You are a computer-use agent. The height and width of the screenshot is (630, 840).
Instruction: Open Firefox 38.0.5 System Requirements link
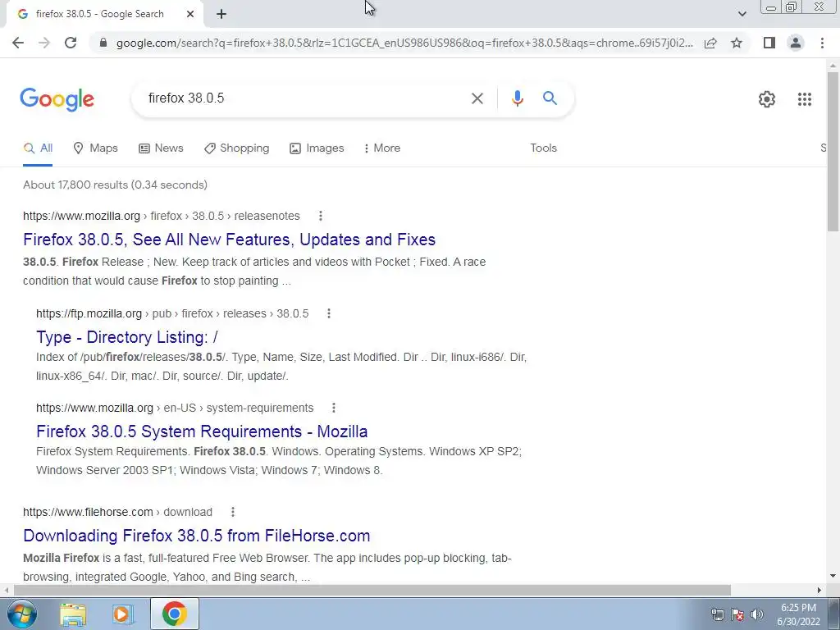tap(202, 431)
